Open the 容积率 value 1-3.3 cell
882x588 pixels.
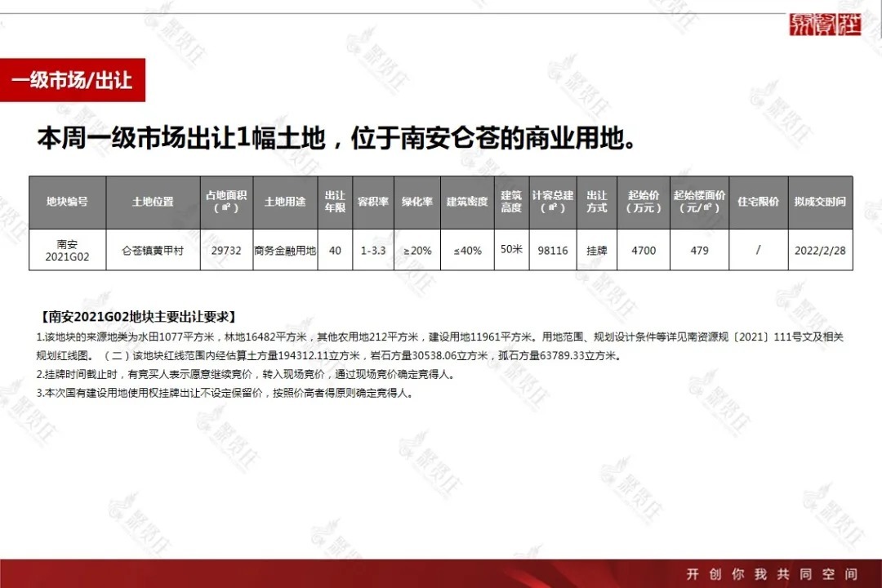pyautogui.click(x=372, y=250)
